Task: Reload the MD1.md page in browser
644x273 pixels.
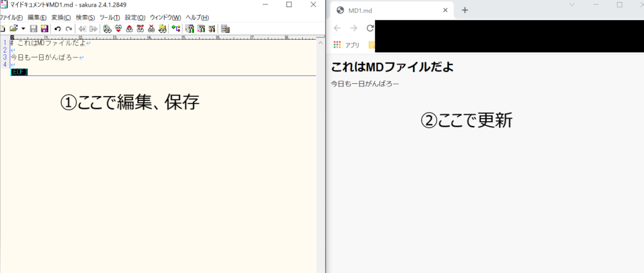Action: [x=370, y=28]
